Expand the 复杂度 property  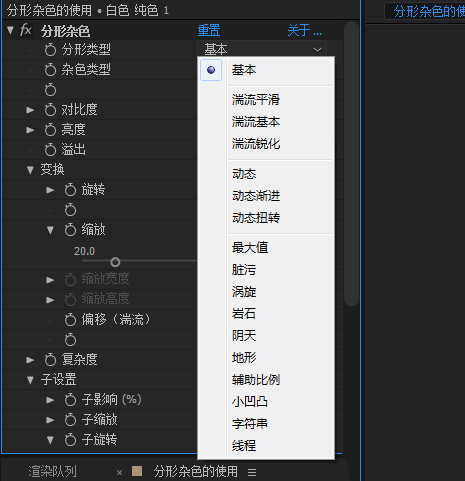coord(30,360)
